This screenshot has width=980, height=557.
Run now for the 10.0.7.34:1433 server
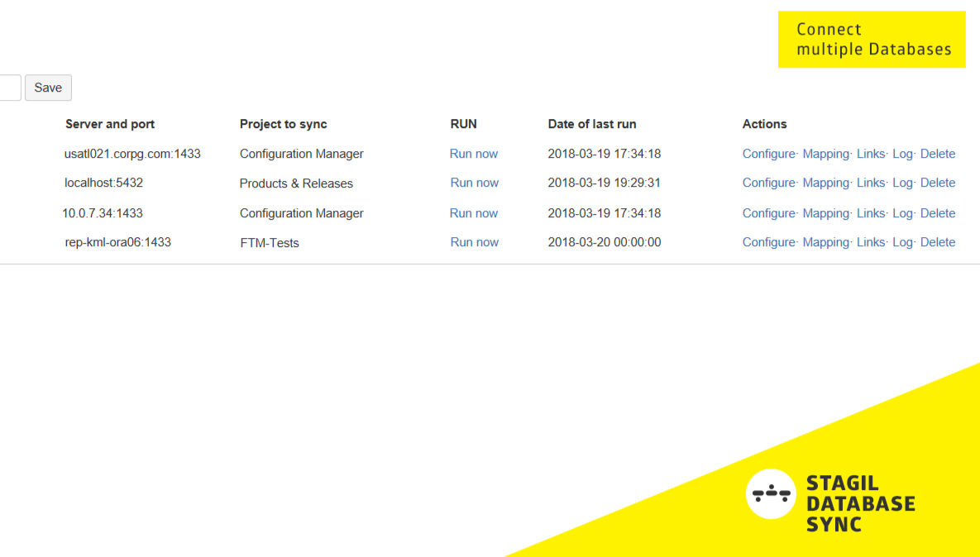pos(473,212)
